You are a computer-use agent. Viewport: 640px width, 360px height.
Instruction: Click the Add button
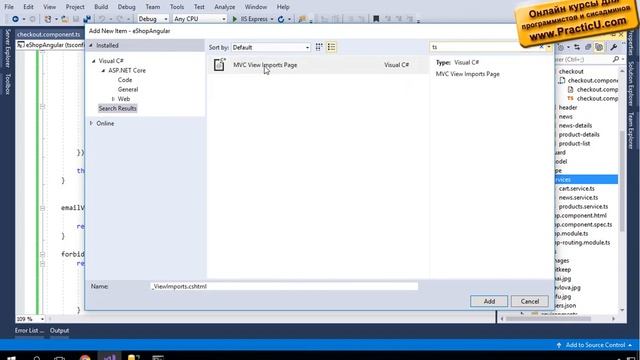point(489,301)
